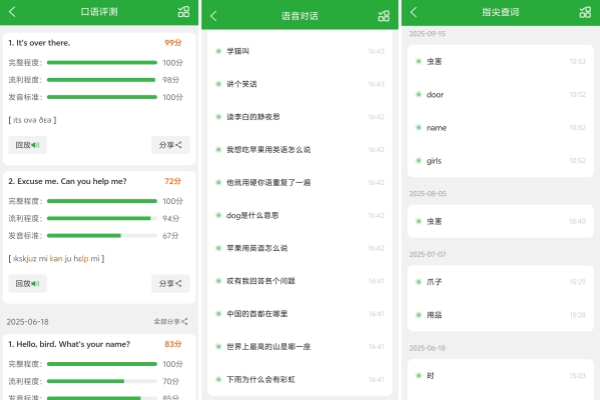Go back from the 口语评测 screen

pos(12,13)
